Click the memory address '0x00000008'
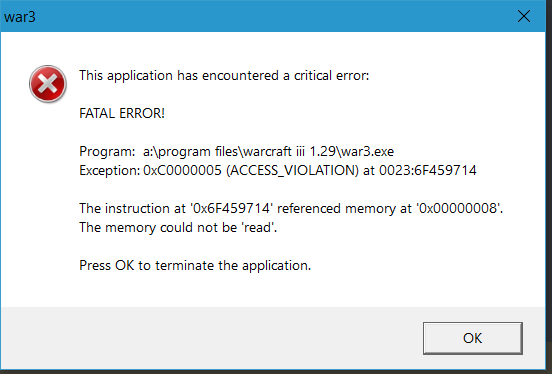This screenshot has height=374, width=552. [x=459, y=208]
